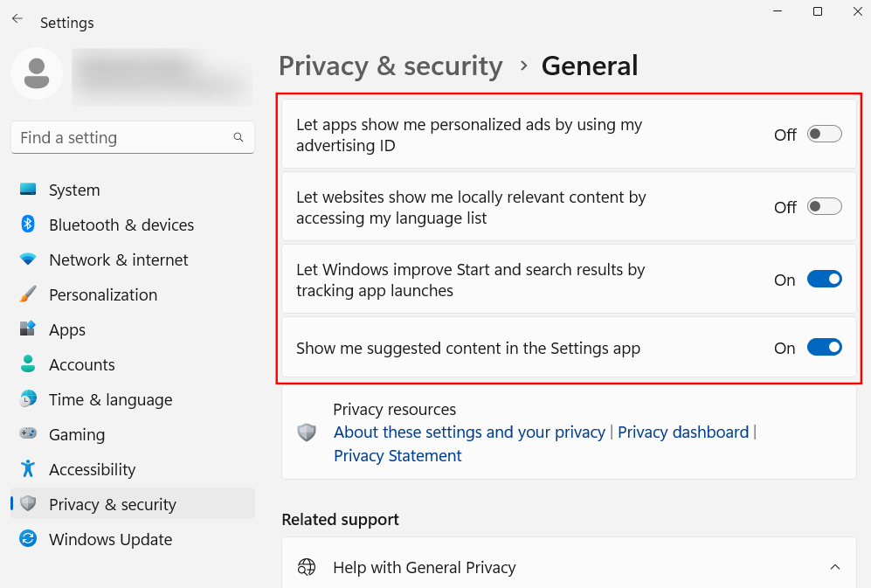Navigate back to Privacy & security breadcrumb
Image resolution: width=871 pixels, height=588 pixels.
click(x=390, y=66)
